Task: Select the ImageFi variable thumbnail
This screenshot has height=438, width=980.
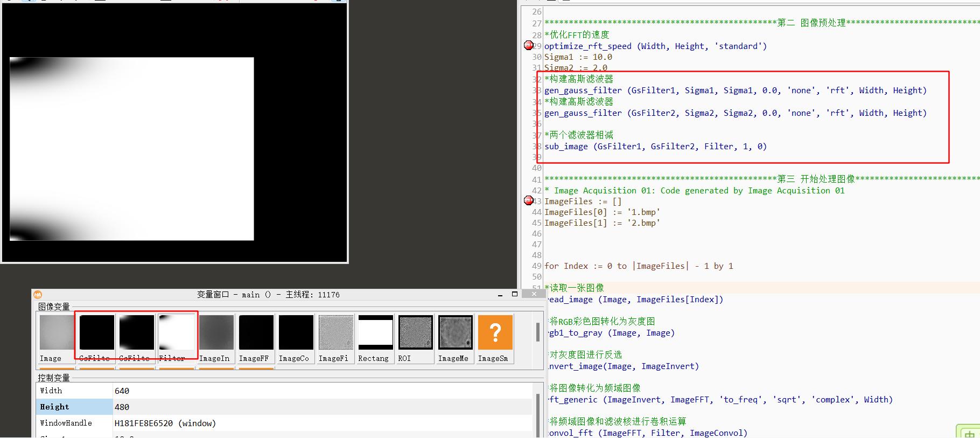Action: coord(335,332)
